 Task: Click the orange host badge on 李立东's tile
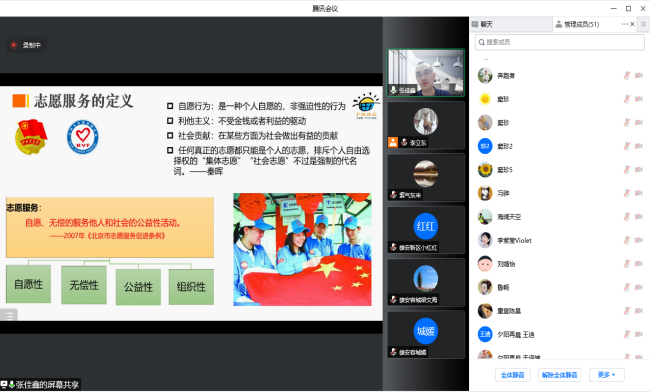pos(393,143)
